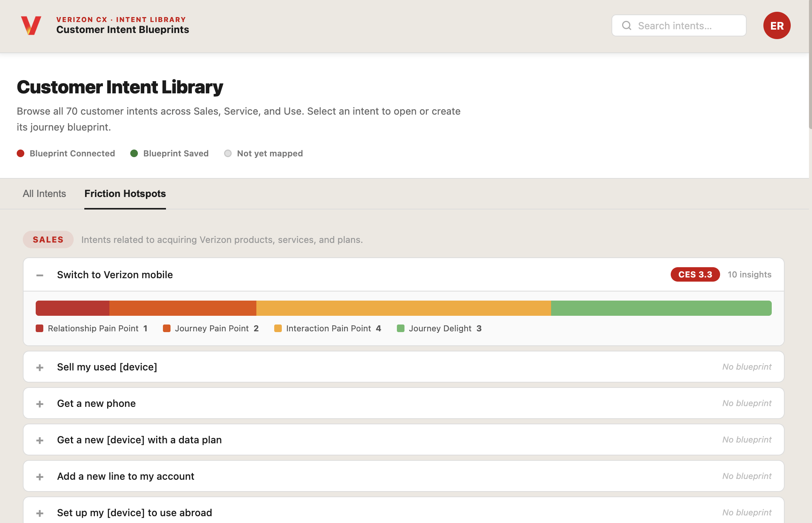Expand the Get a new phone row
The height and width of the screenshot is (523, 812).
click(40, 403)
